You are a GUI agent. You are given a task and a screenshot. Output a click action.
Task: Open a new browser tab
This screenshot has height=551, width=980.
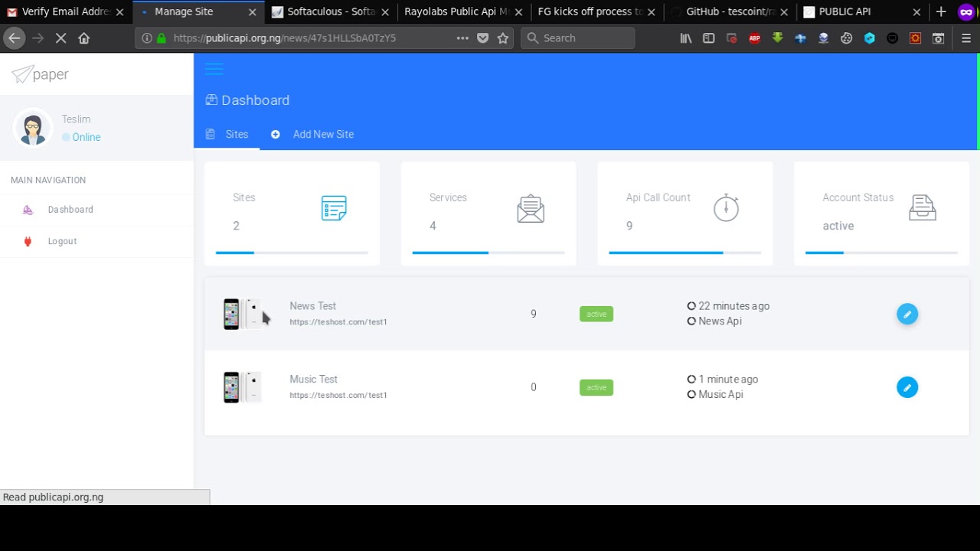941,11
